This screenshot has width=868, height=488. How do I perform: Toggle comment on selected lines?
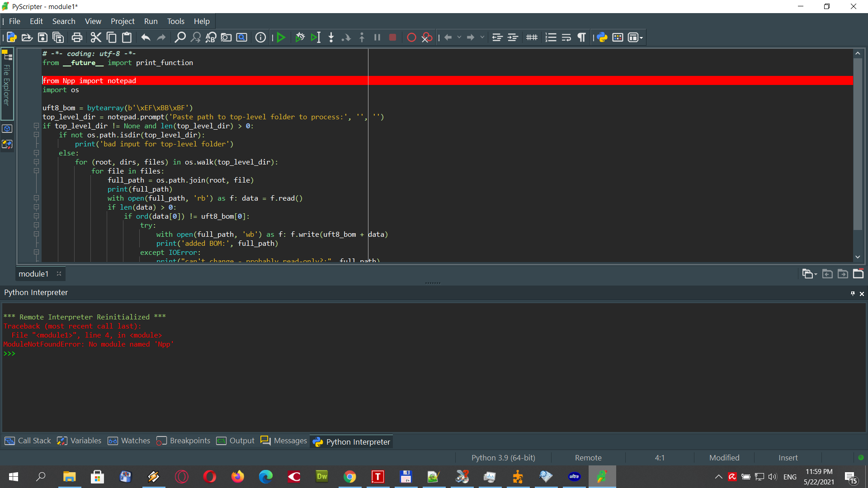[x=532, y=38]
